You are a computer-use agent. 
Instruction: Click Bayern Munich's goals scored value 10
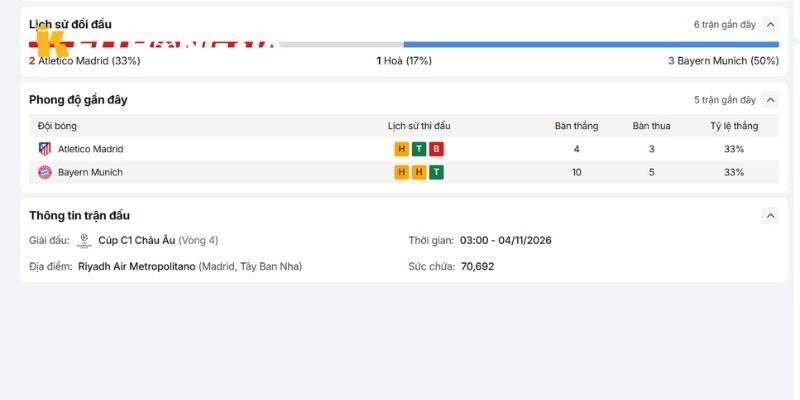(577, 172)
